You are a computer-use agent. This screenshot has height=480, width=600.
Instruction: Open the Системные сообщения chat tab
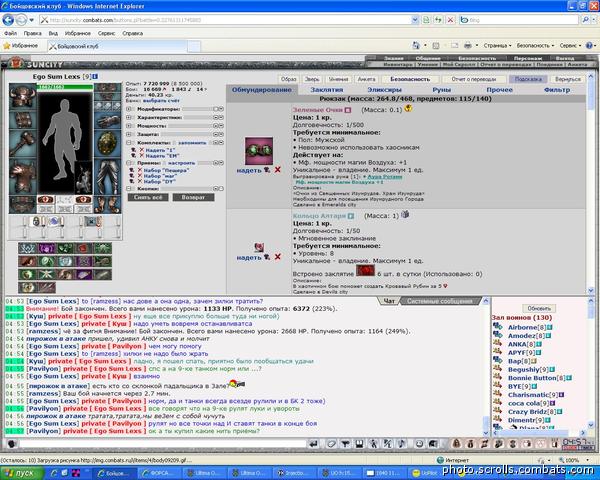pyautogui.click(x=439, y=301)
